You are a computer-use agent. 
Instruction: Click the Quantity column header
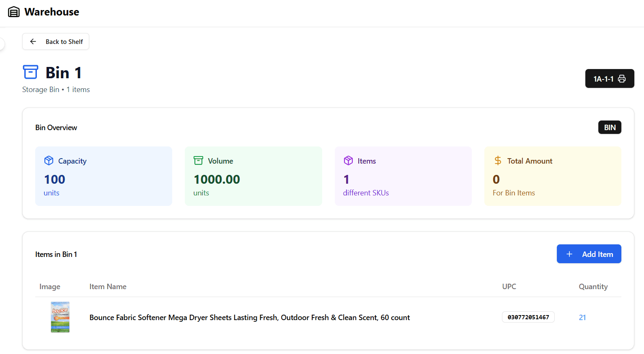[x=593, y=287]
